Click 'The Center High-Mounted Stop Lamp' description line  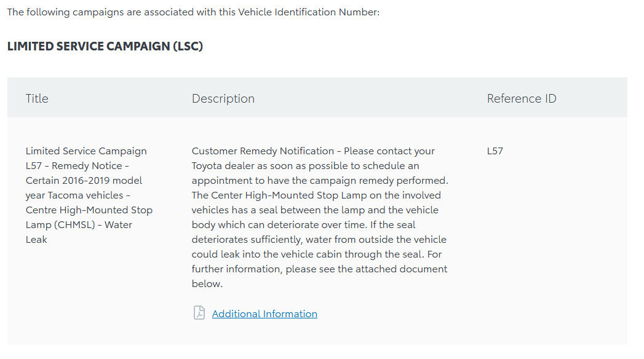pyautogui.click(x=316, y=195)
